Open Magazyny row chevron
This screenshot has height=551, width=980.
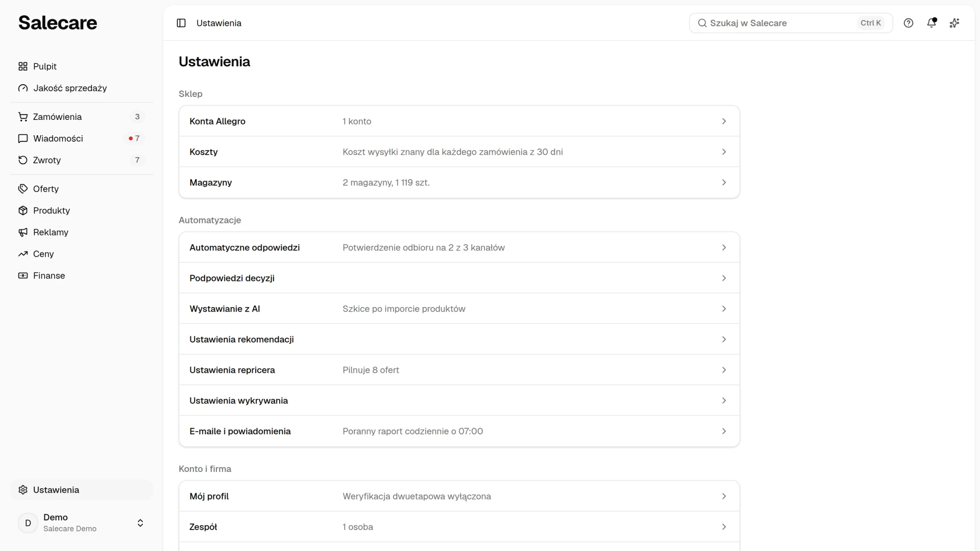click(724, 183)
